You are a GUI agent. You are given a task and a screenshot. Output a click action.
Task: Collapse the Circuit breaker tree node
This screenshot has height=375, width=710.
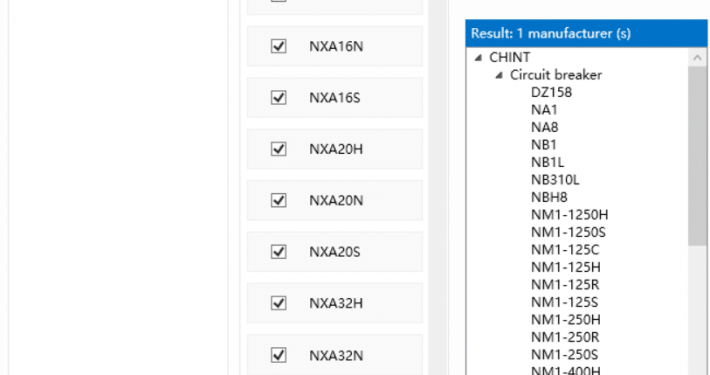499,75
